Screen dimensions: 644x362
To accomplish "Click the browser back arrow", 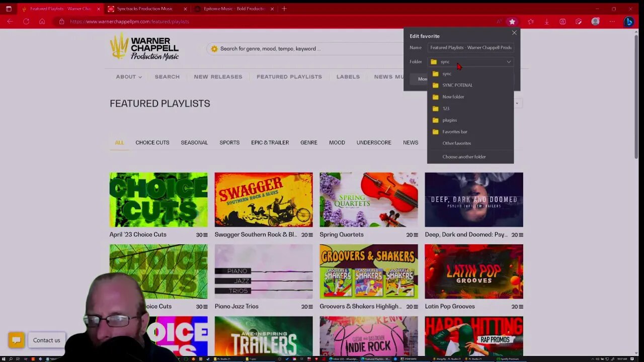I will tap(10, 22).
